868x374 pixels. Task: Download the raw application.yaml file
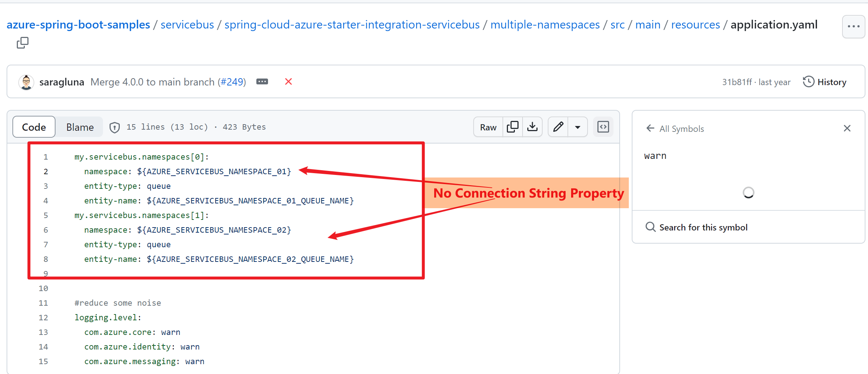532,127
